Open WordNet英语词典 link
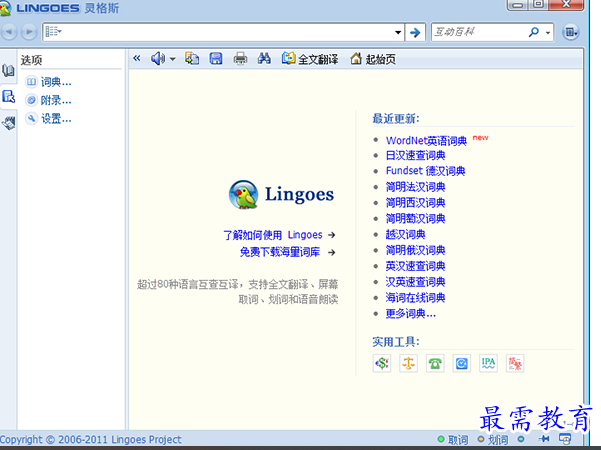601x450 pixels. click(x=426, y=141)
